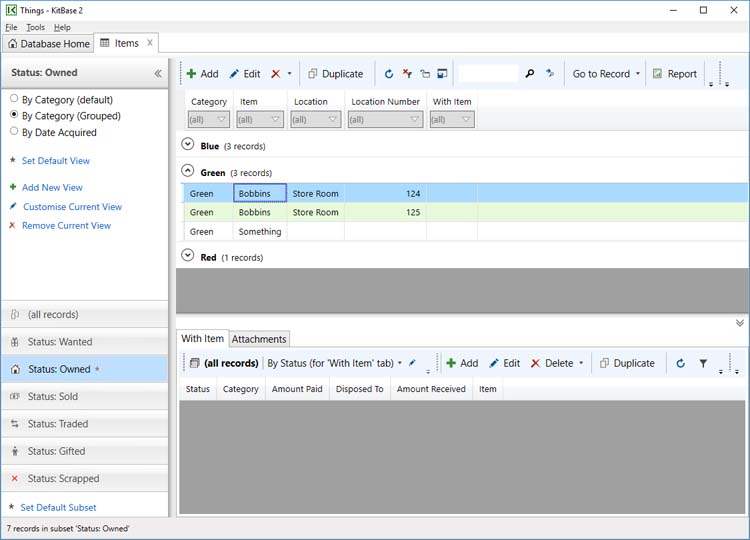Select By Date Acquired view
This screenshot has width=750, height=540.
(x=53, y=132)
